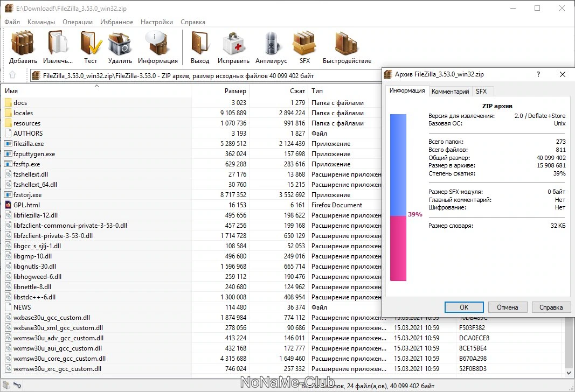Click the AUTHORS file icon
Image resolution: width=575 pixels, height=392 pixels.
pos(9,134)
